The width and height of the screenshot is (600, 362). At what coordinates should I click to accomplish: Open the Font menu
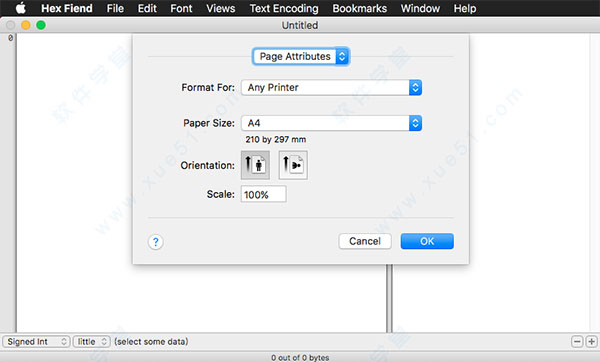click(x=181, y=8)
